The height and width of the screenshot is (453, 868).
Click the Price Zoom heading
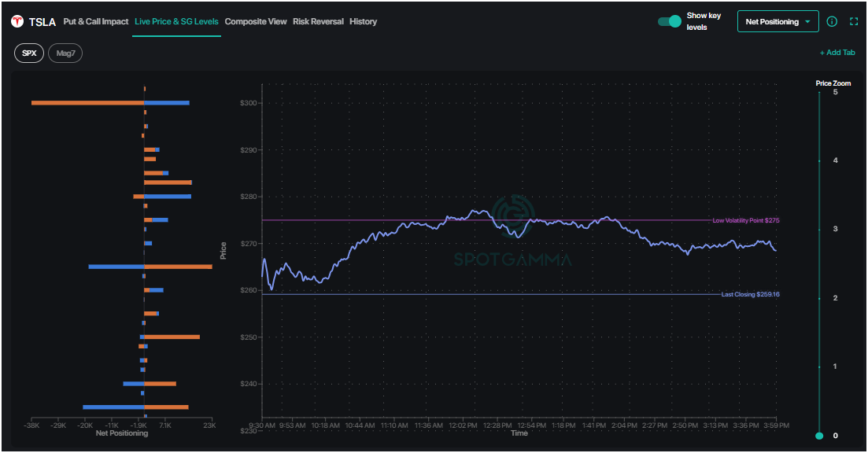click(x=833, y=83)
